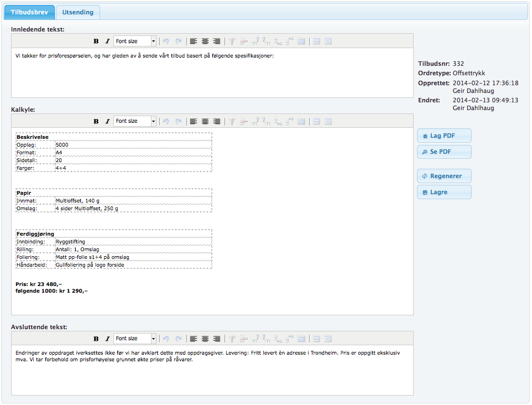The image size is (532, 405).
Task: Click inside the Avsluttende tekst editor area
Action: click(212, 376)
